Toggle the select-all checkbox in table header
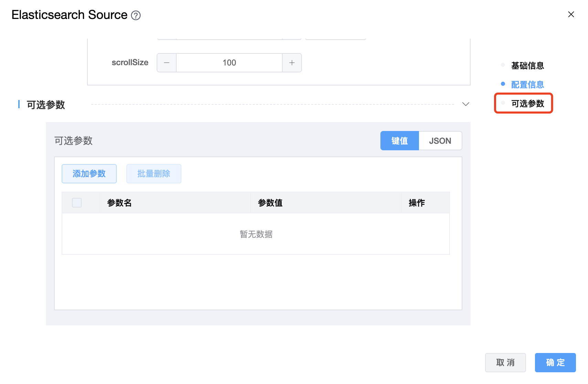The image size is (588, 384). [77, 203]
